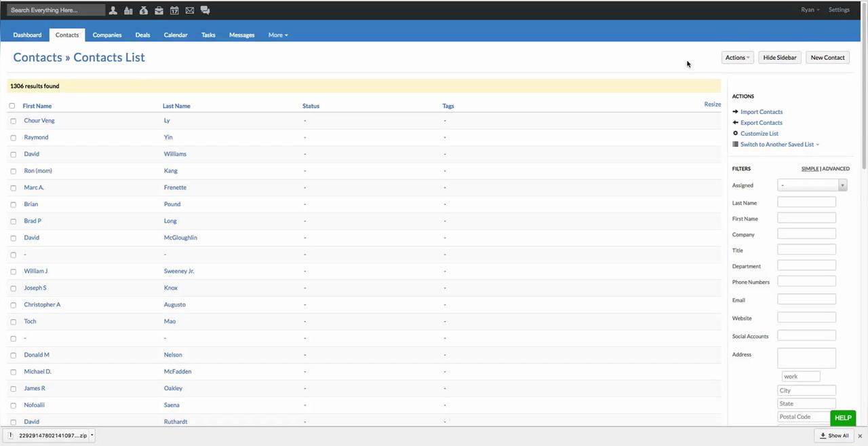Open the Actions dropdown button

(737, 58)
